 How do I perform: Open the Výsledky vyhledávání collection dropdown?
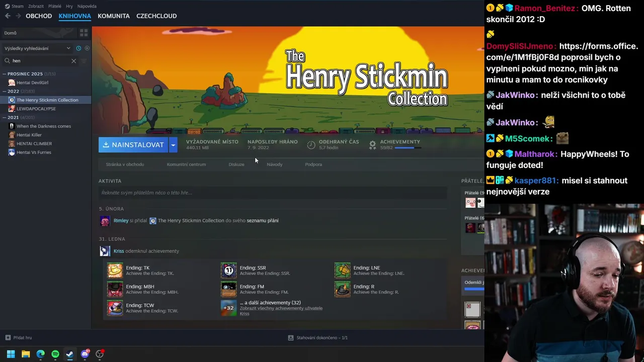(x=37, y=48)
